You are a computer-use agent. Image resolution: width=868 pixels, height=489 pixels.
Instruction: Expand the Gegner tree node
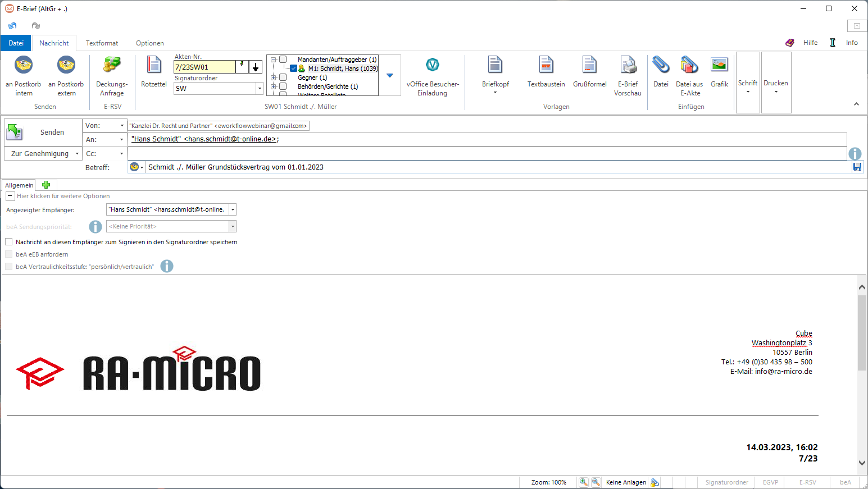click(274, 77)
